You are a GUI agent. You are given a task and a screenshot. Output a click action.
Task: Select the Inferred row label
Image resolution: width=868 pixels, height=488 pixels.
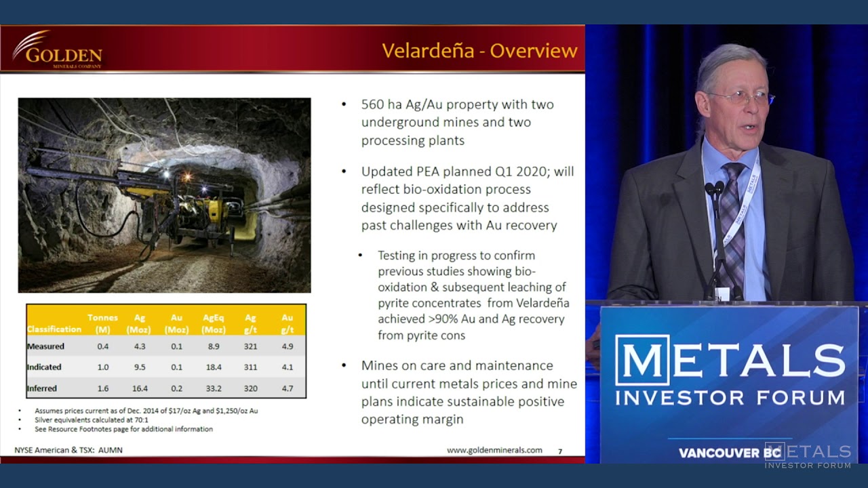click(x=43, y=388)
